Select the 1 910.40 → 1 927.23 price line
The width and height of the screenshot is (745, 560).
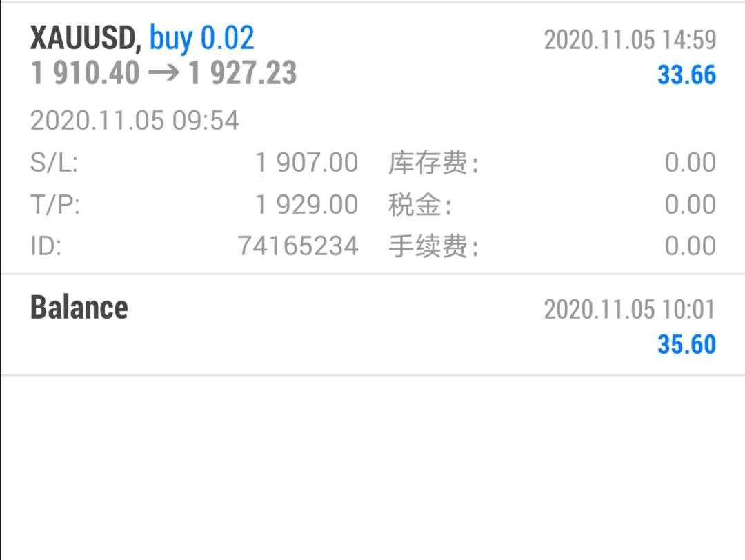163,73
